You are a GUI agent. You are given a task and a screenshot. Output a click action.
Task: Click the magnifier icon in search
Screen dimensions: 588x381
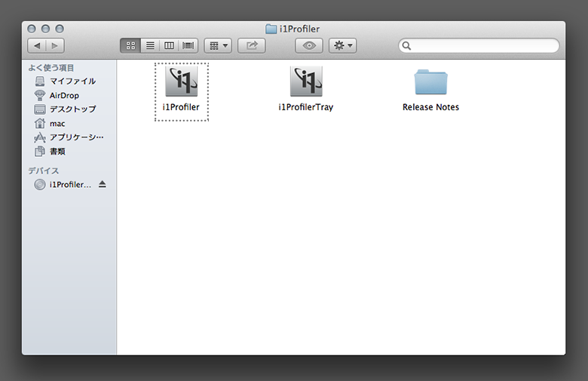click(x=407, y=46)
